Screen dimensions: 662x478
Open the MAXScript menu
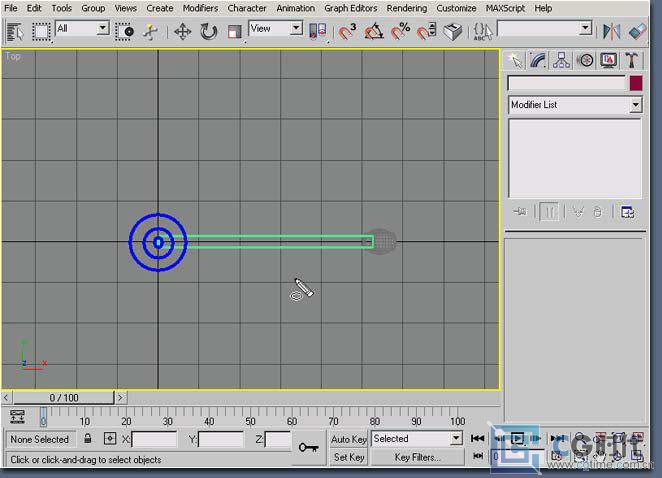(x=505, y=8)
